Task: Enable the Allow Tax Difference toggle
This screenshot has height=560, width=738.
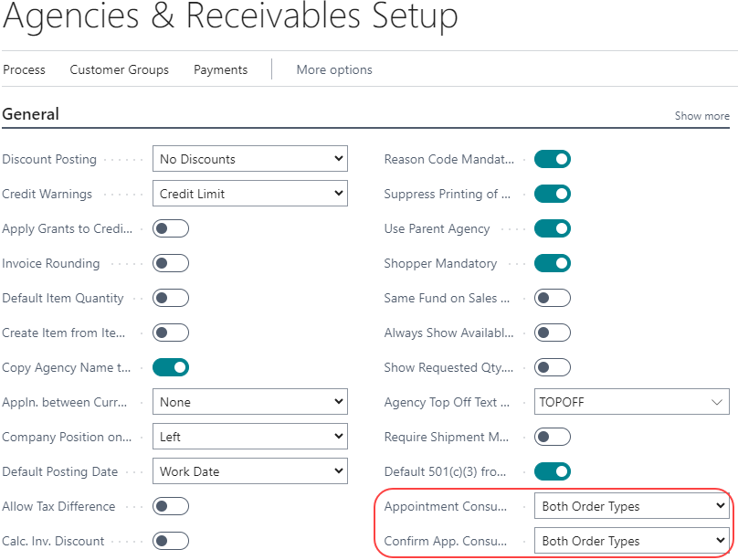Action: 171,506
